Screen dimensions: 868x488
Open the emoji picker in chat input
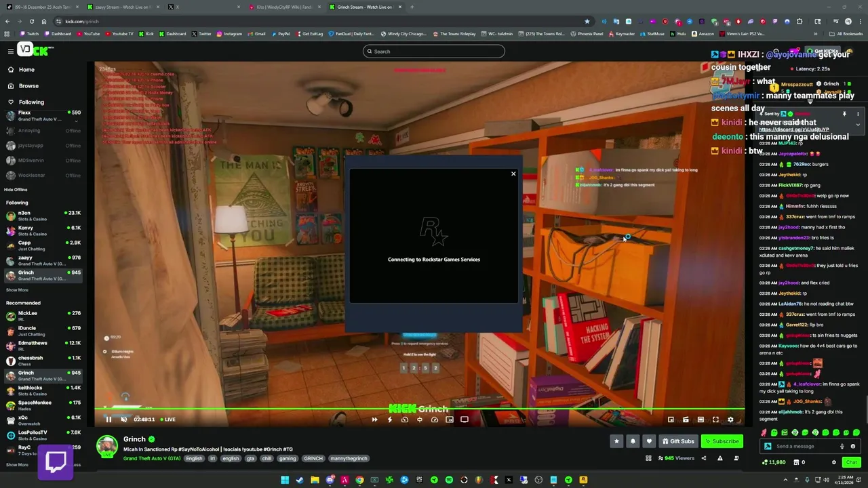click(x=853, y=446)
